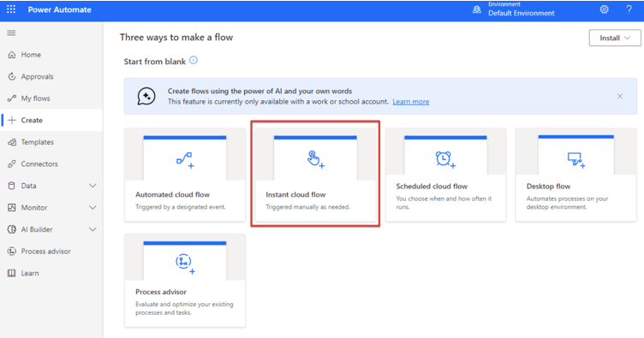Open Process advisor in the sidebar
Viewport: 644px width, 338px height.
click(51, 251)
